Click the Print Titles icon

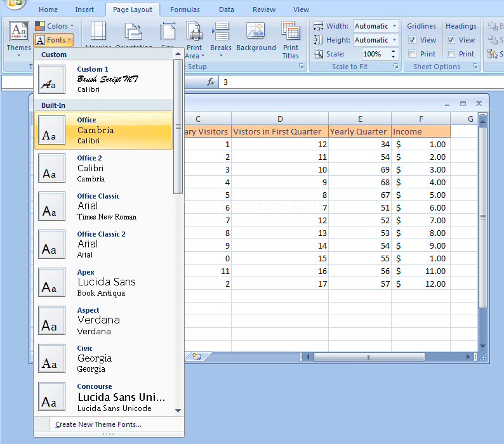pyautogui.click(x=291, y=31)
